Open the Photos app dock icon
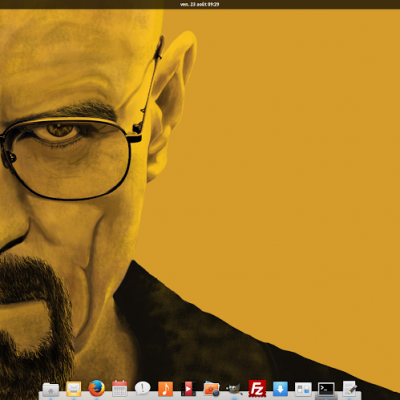The height and width of the screenshot is (400, 400). tap(211, 389)
